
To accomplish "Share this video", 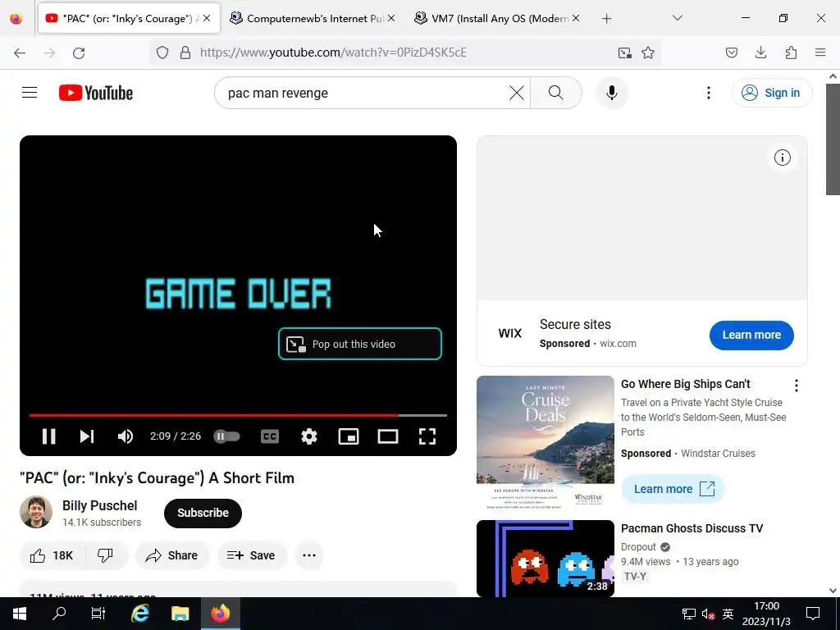I will click(x=172, y=555).
